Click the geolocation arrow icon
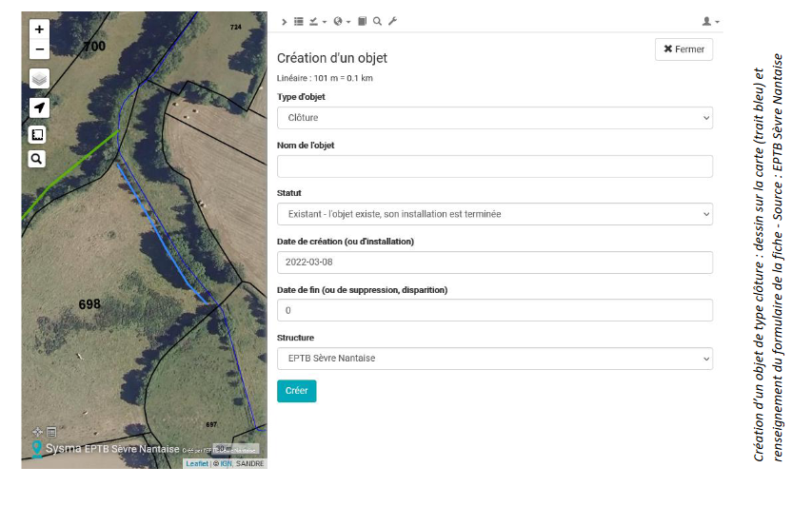Screen dimensions: 812x526 [39, 107]
